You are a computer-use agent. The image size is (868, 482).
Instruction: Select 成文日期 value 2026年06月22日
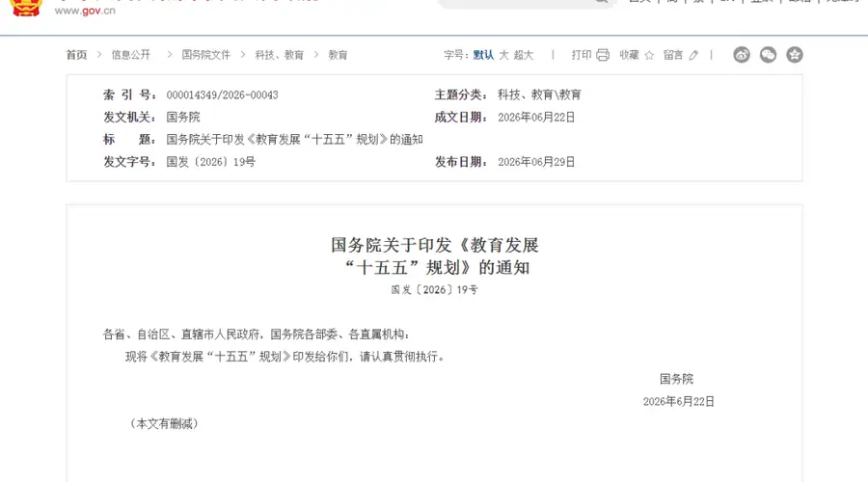click(x=536, y=117)
